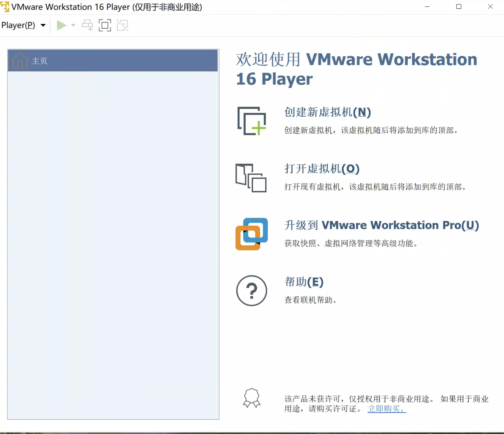504x434 pixels.
Task: Click the 该产品未获许可 license notice text
Action: 386,403
